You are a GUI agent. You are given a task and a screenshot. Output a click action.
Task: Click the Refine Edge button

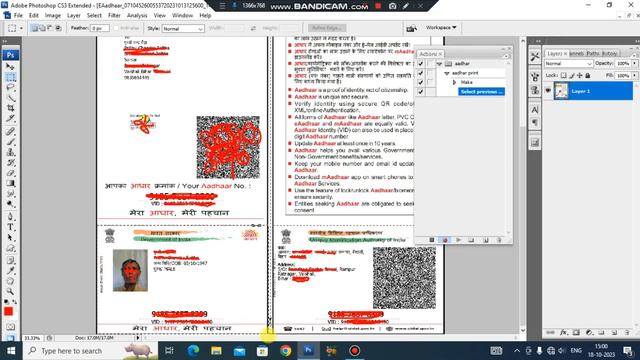click(327, 28)
